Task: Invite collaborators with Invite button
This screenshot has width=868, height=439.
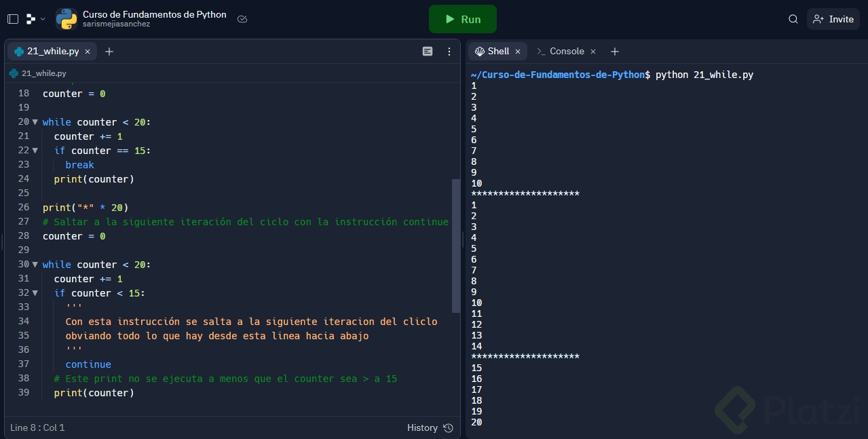Action: coord(833,19)
